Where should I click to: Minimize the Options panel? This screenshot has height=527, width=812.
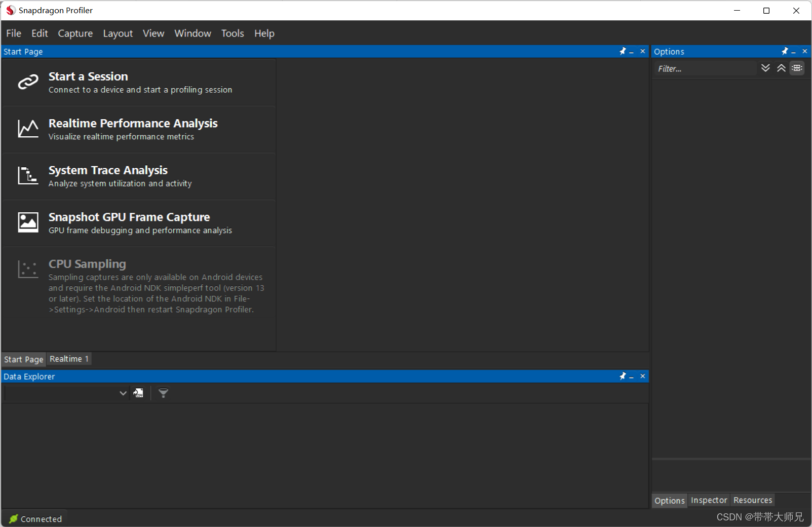[793, 52]
